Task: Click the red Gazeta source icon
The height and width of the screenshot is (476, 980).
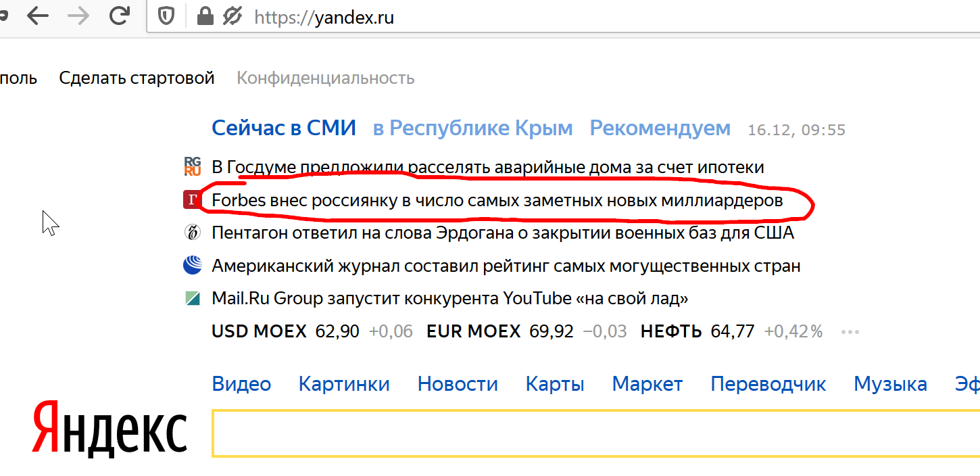Action: click(193, 199)
